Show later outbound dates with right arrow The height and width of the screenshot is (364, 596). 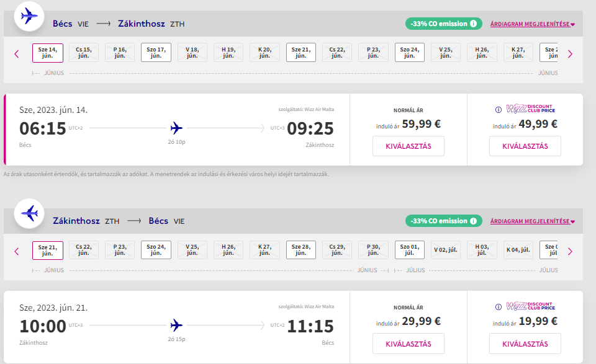coord(570,54)
